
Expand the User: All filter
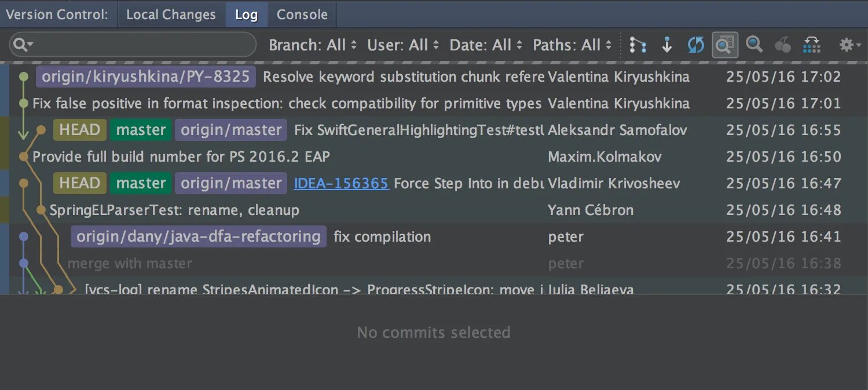[403, 45]
